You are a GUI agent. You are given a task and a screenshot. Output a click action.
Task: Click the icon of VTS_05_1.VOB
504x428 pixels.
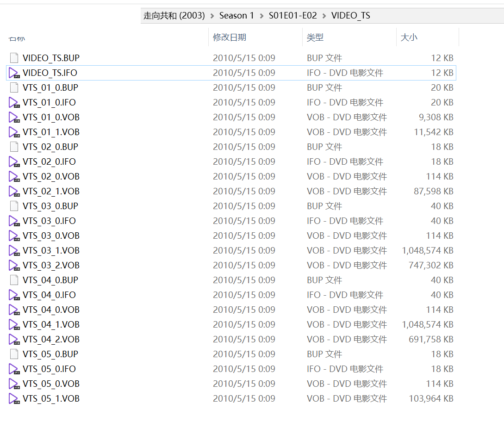pyautogui.click(x=14, y=398)
